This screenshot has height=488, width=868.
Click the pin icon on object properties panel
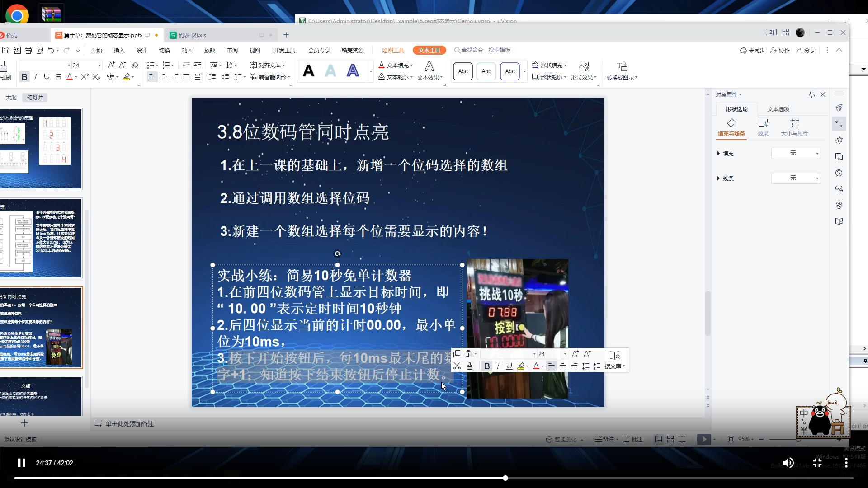tap(811, 94)
